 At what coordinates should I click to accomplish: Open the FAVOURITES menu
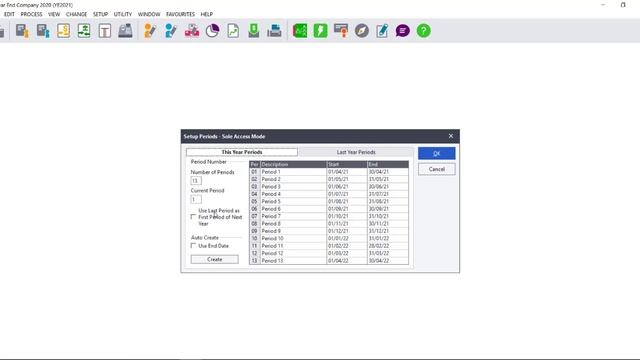(x=180, y=14)
